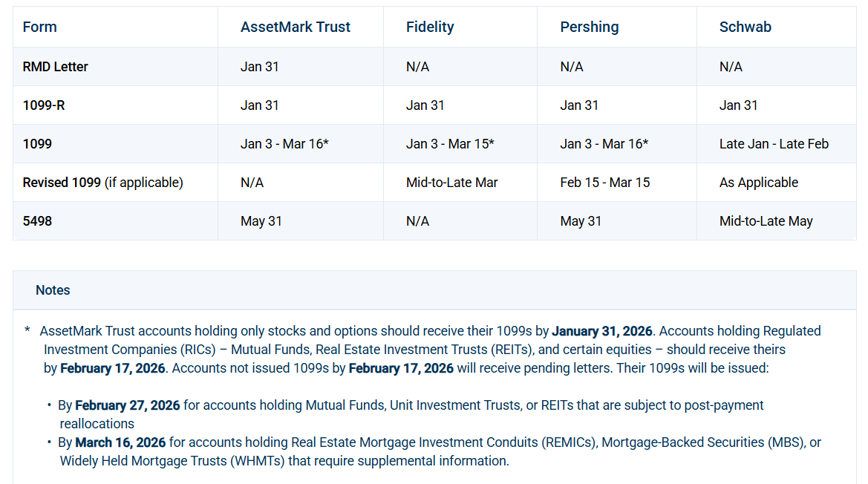Select the February 27, 2026 bullet date
This screenshot has height=484, width=868.
tap(128, 405)
